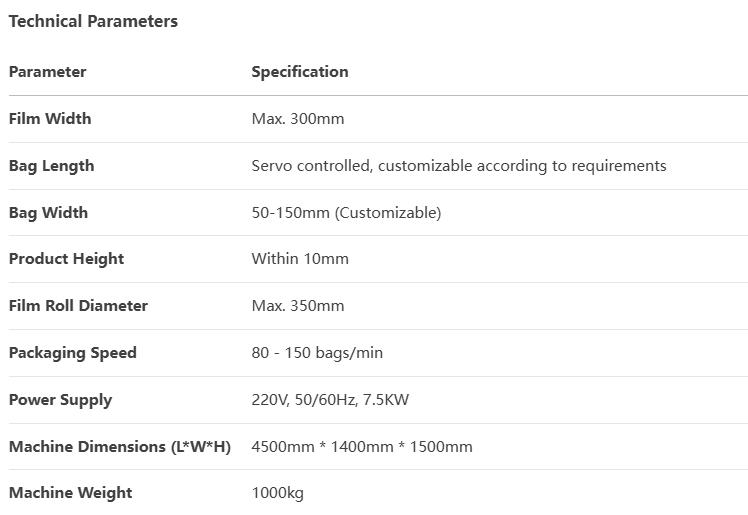Screen dimensions: 748x515
Task: Click the Technical Parameters heading
Action: (x=93, y=21)
